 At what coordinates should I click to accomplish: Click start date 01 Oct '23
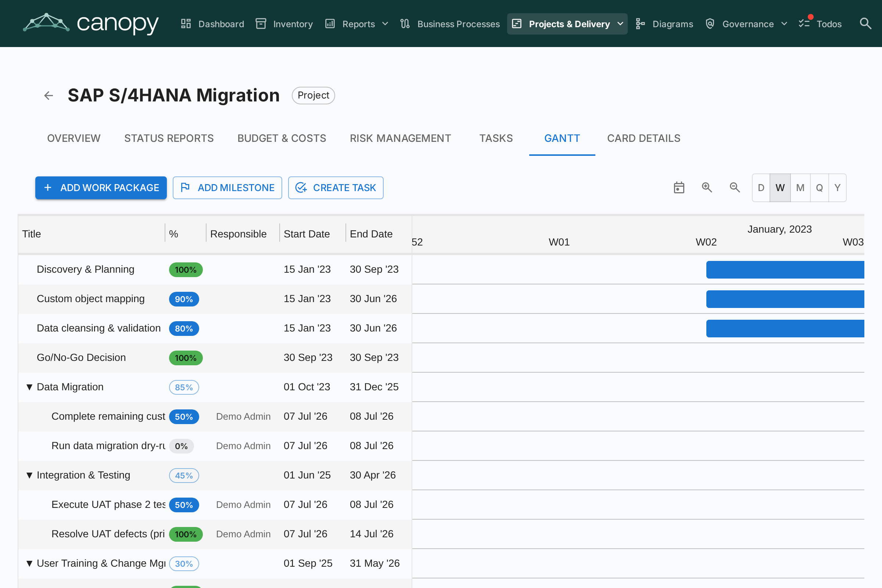(x=307, y=387)
